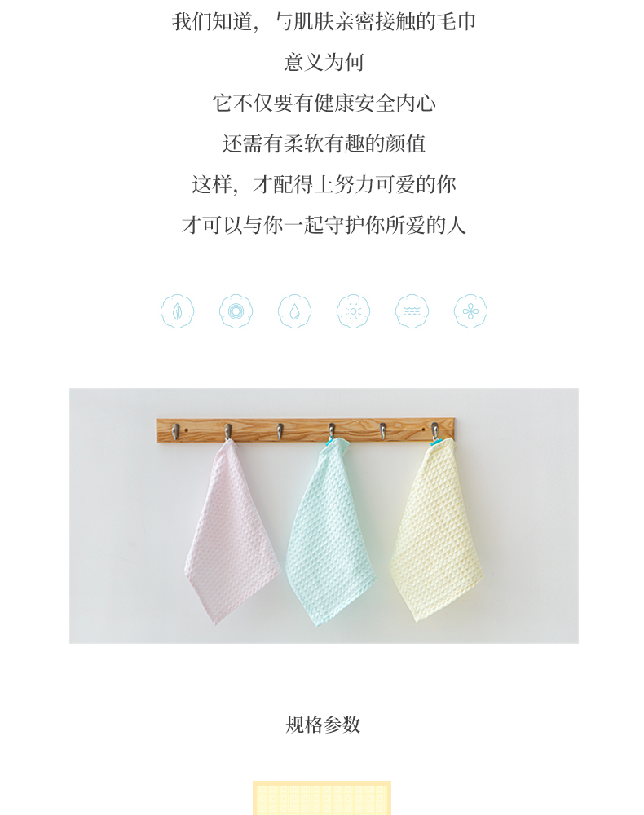Click the 规格参数 heading
The height and width of the screenshot is (815, 644).
point(323,725)
